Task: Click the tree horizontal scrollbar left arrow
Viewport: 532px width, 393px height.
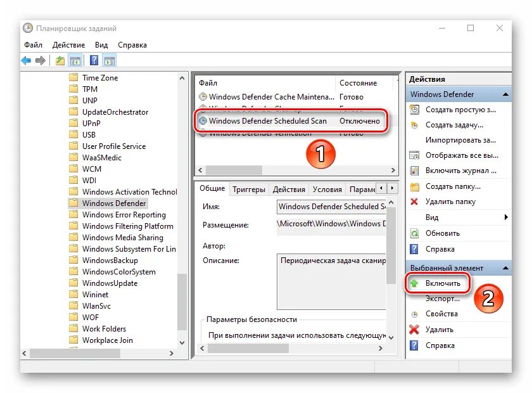Action: tap(25, 353)
